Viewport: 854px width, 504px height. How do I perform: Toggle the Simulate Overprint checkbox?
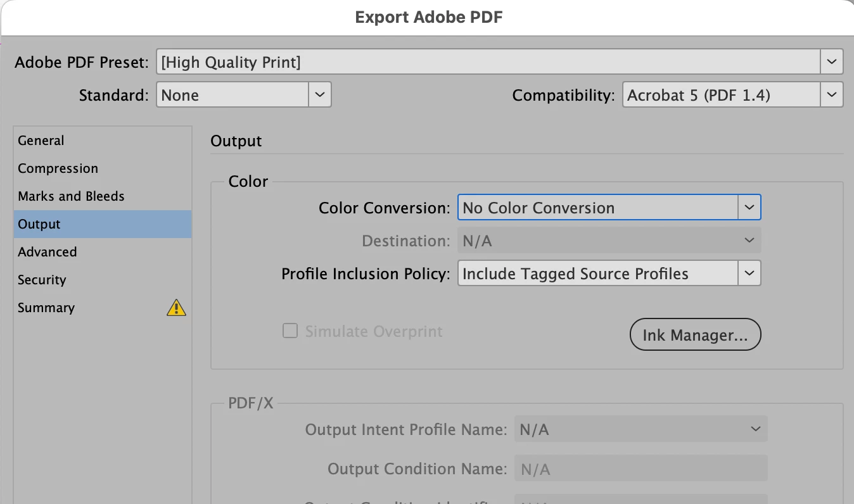pyautogui.click(x=290, y=331)
